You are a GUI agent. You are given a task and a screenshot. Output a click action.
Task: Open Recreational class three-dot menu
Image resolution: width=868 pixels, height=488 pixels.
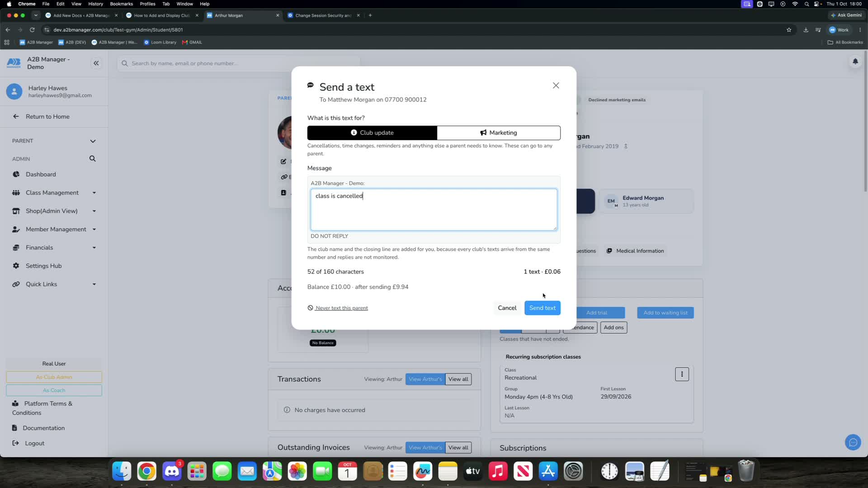682,374
